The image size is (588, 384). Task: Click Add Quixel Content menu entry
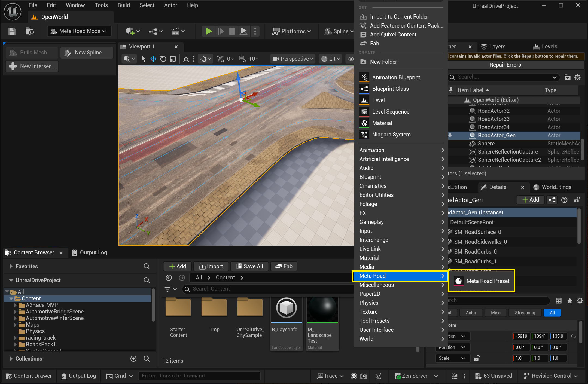(401, 35)
